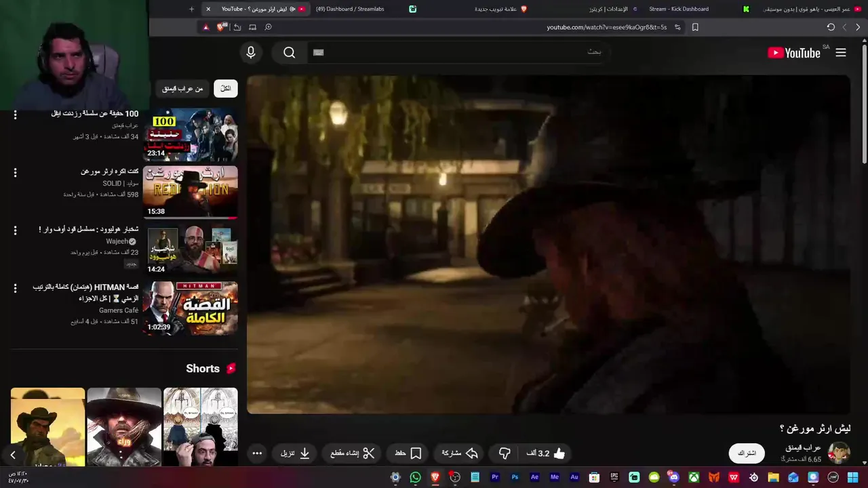Create a clip with the scissors button
Viewport: 868px width, 488px height.
click(353, 453)
